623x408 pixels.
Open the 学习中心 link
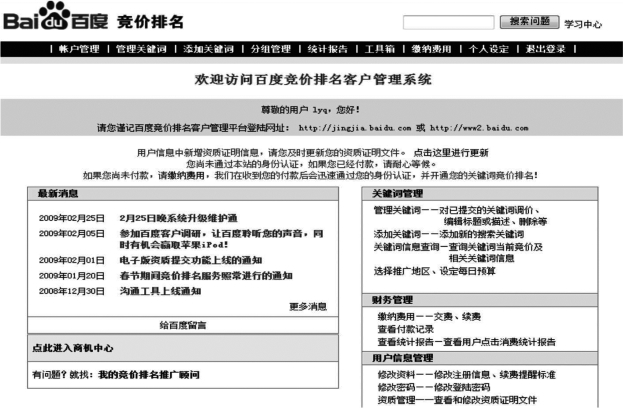click(x=583, y=24)
